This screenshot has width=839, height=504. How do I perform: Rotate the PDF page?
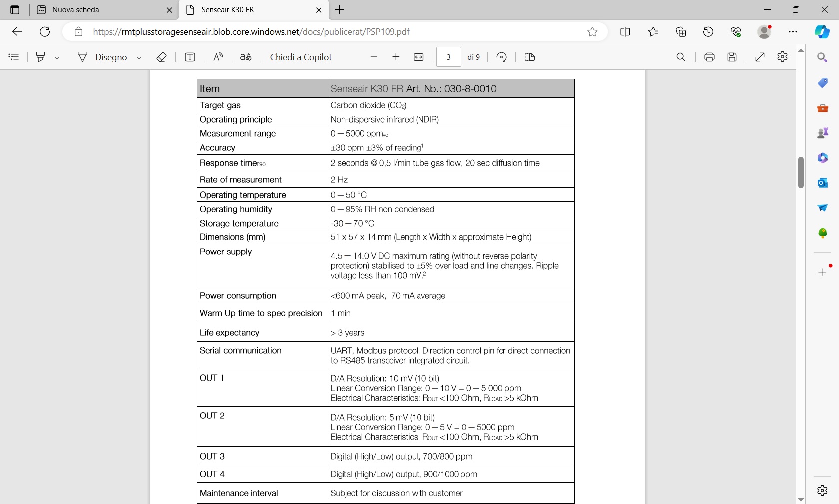(502, 57)
